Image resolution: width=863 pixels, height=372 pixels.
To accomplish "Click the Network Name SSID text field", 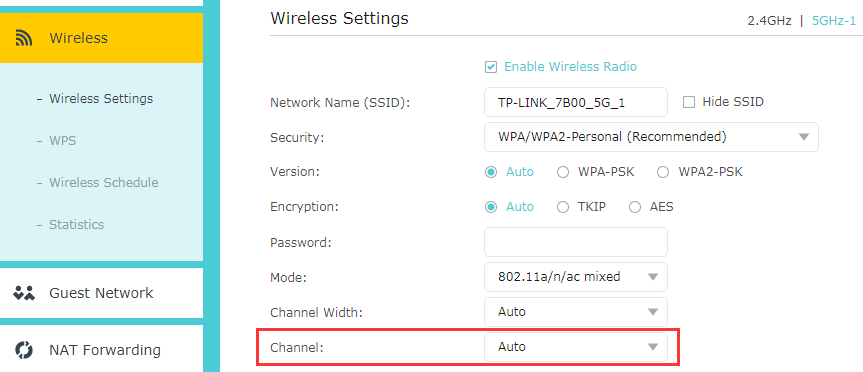I will 576,102.
